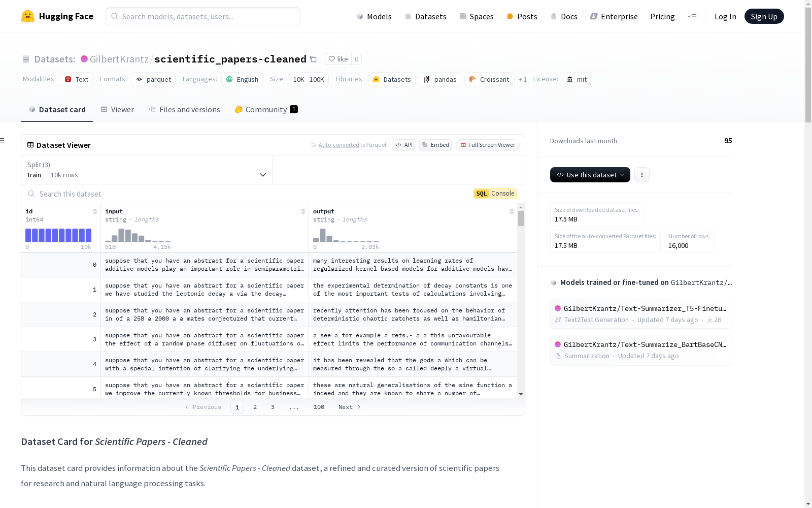Open the Split train dropdown
The image size is (812, 508).
tap(147, 170)
